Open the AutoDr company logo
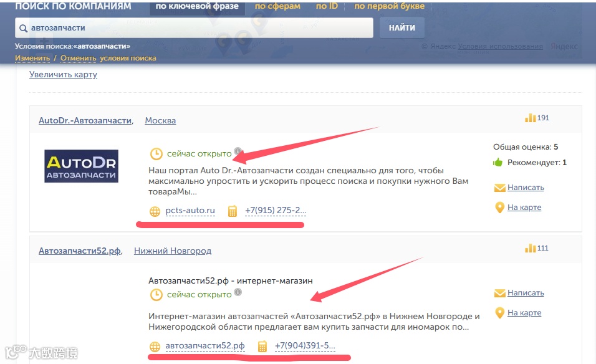This screenshot has height=364, width=596. [81, 166]
